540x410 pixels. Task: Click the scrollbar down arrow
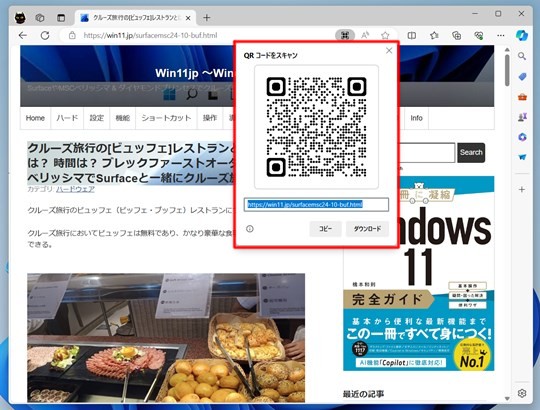tap(507, 399)
